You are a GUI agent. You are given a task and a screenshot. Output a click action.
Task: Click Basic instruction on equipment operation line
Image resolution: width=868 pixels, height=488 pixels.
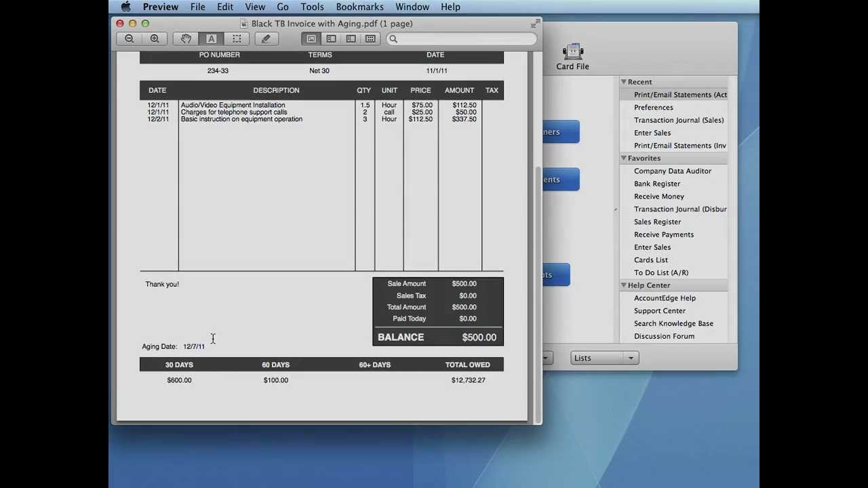[x=241, y=119]
